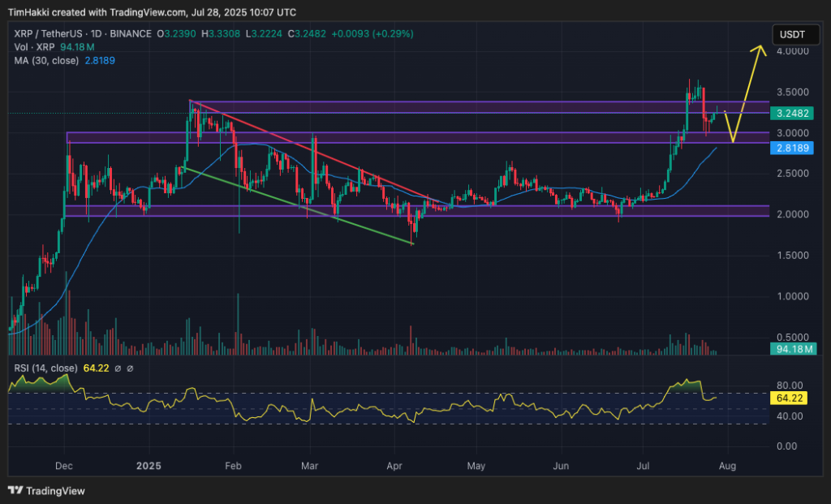Viewport: 831px width, 504px height.
Task: Click the blue 2.8189 MA price tag
Action: (791, 149)
